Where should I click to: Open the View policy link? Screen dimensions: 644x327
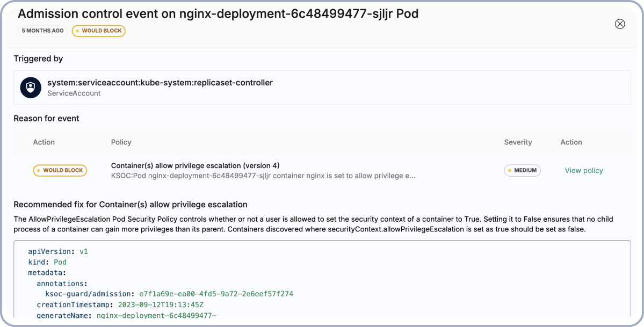pos(583,171)
